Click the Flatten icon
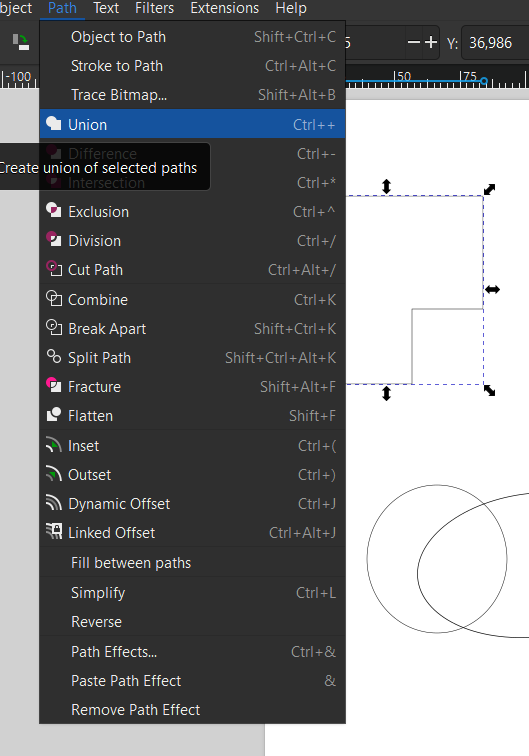This screenshot has height=756, width=529. 54,415
